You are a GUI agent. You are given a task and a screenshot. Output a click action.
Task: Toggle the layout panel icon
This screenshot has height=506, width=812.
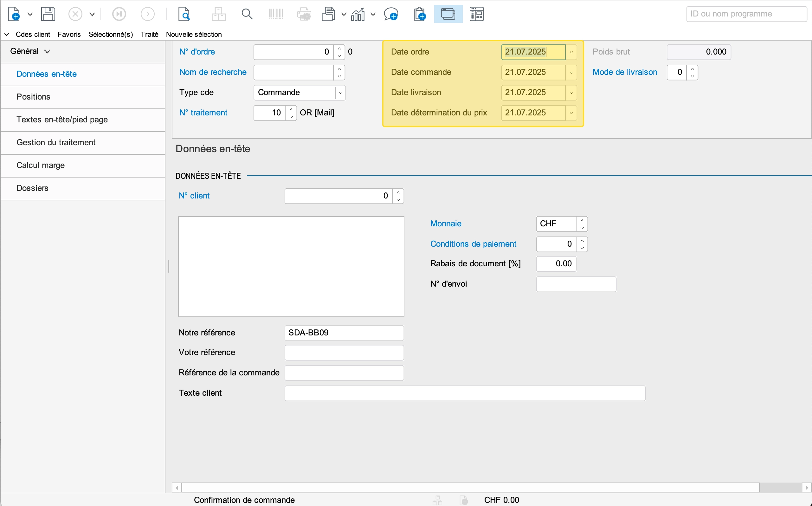pos(476,14)
